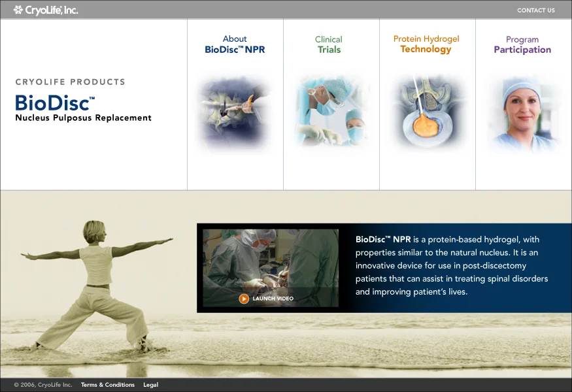Viewport: 572px width, 392px height.
Task: Open the Contact Us link
Action: coord(535,10)
